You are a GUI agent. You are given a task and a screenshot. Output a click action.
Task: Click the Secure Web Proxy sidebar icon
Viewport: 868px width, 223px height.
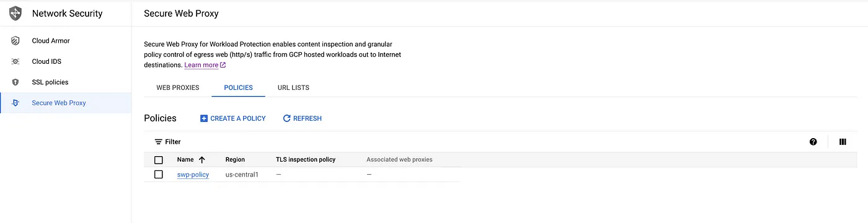[15, 103]
